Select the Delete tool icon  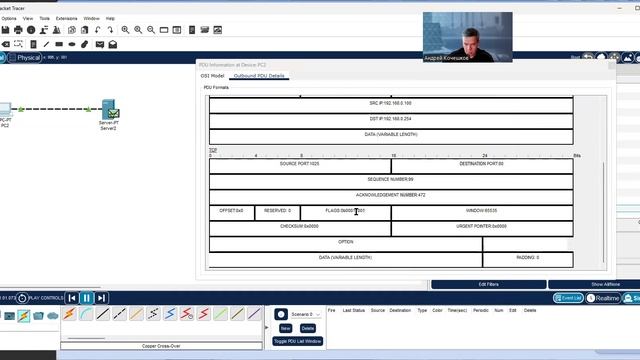click(x=6, y=44)
